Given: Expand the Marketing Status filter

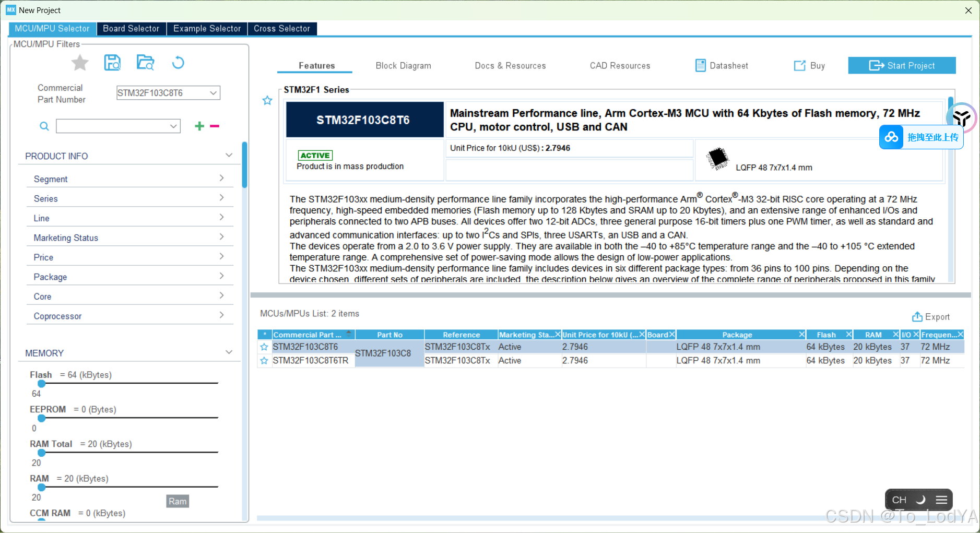Looking at the screenshot, I should coord(221,237).
